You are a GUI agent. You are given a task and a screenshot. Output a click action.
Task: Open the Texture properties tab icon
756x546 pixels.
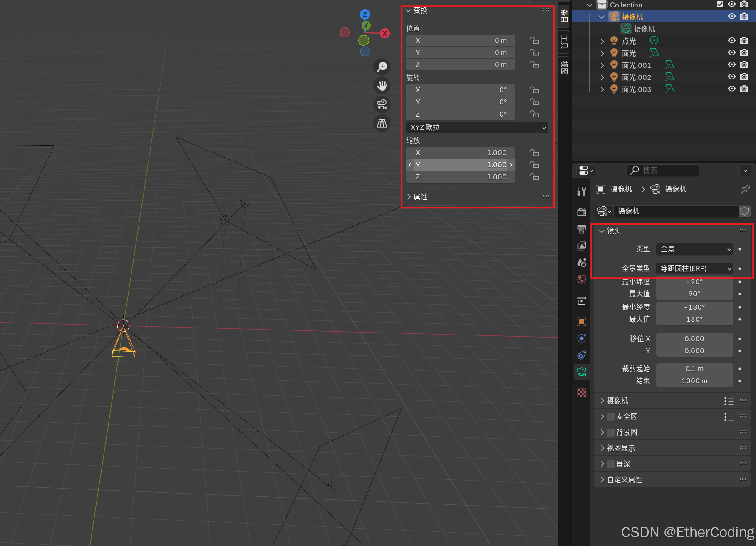click(582, 393)
